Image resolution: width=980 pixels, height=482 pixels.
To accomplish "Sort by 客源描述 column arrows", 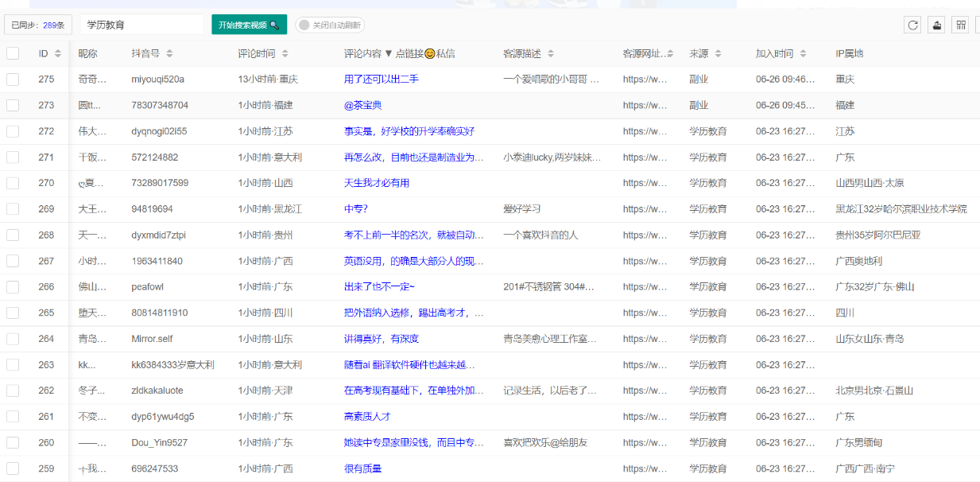I will (x=551, y=54).
